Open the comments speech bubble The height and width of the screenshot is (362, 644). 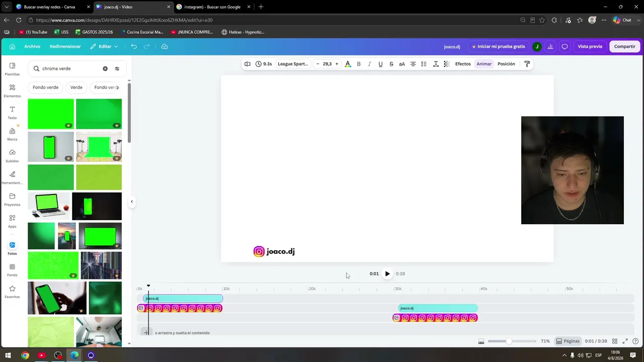tap(565, 46)
